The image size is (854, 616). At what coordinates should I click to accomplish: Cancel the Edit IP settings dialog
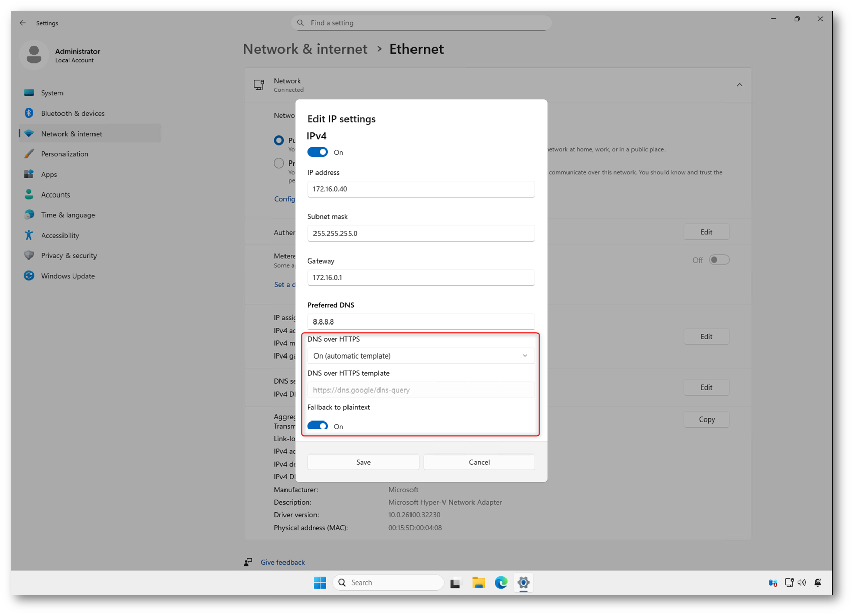click(x=479, y=462)
